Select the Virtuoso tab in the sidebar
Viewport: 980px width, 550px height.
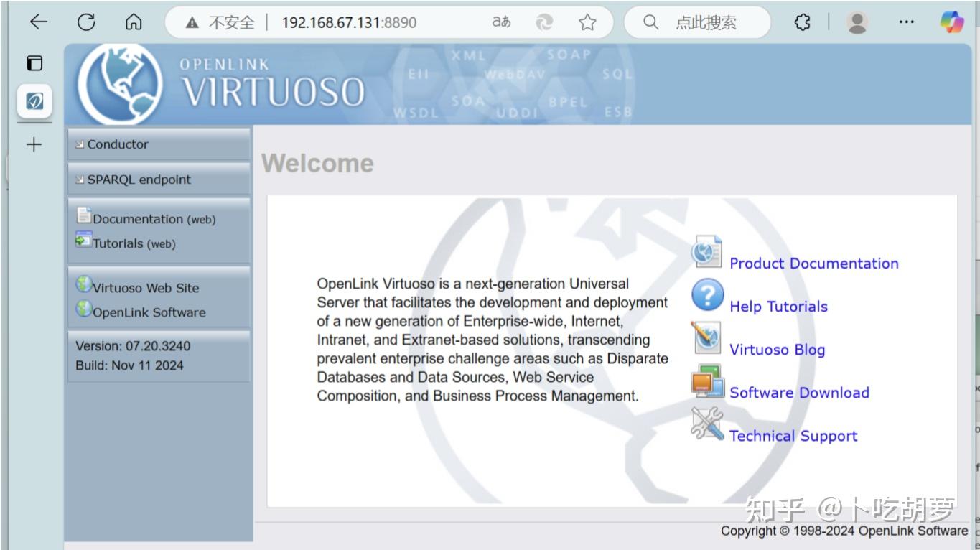33,102
